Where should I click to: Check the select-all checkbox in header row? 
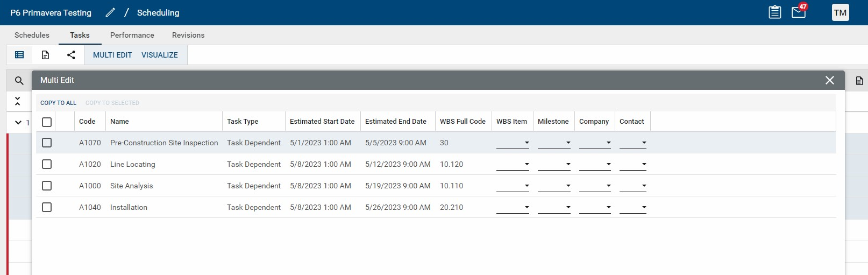tap(47, 122)
